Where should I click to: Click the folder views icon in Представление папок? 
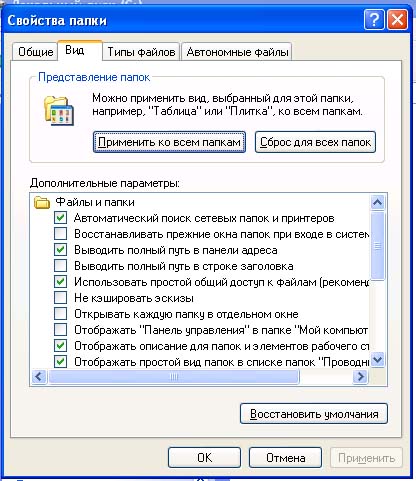click(59, 110)
